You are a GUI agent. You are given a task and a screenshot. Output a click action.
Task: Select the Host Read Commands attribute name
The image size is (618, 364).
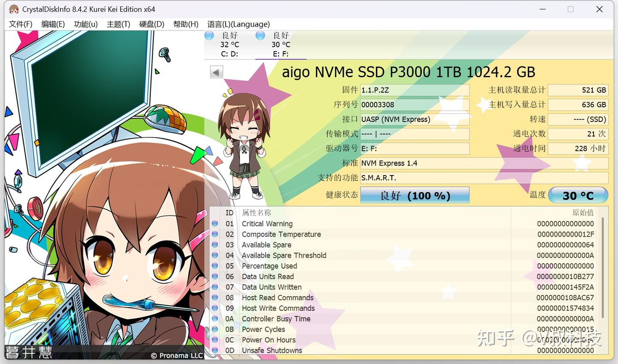[x=278, y=297]
